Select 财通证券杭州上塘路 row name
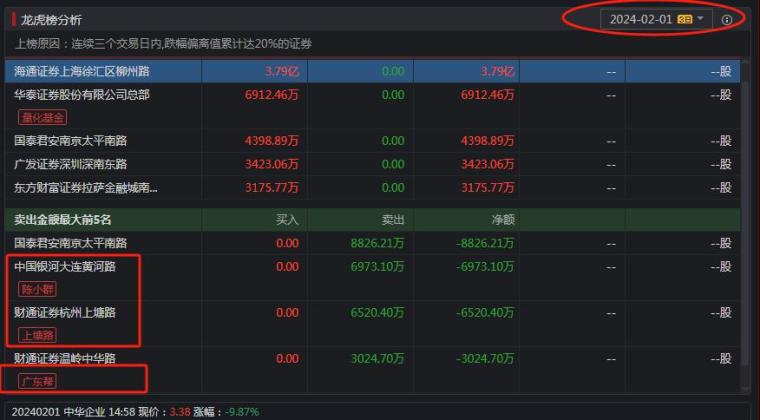The image size is (760, 420). coord(65,312)
